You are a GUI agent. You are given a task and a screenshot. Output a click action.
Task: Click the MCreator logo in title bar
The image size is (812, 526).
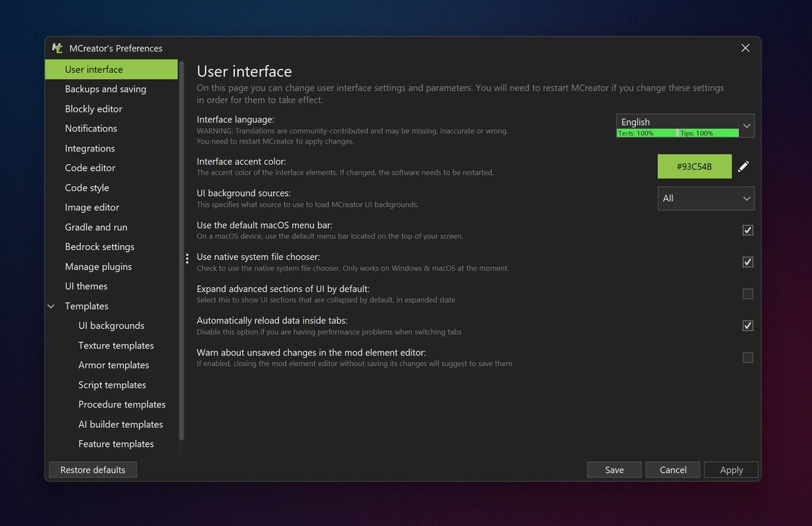tap(58, 48)
